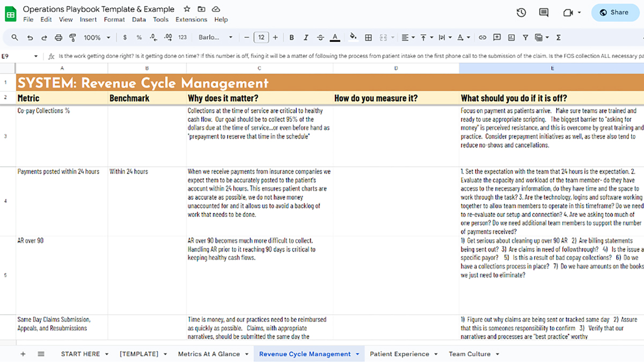Open the font family dropdown
The height and width of the screenshot is (364, 644).
tap(216, 38)
